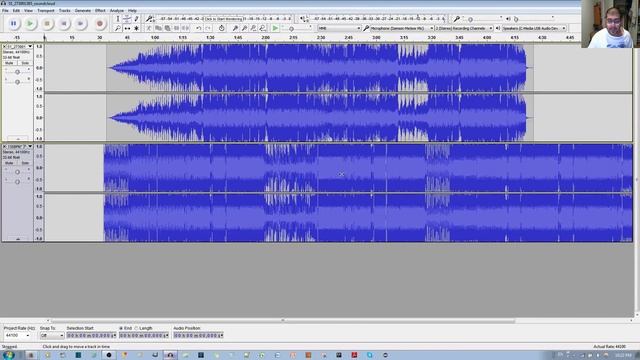Click the Zoom In icon

235,28
